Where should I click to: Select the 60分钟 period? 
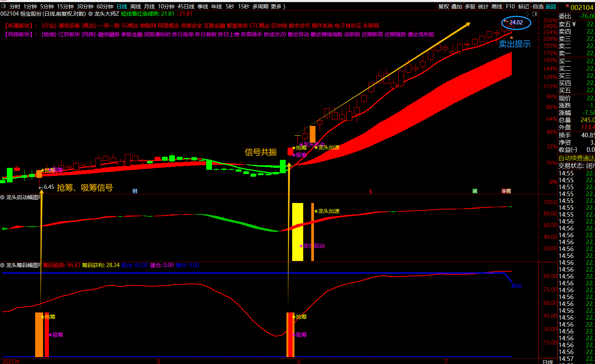(x=105, y=6)
